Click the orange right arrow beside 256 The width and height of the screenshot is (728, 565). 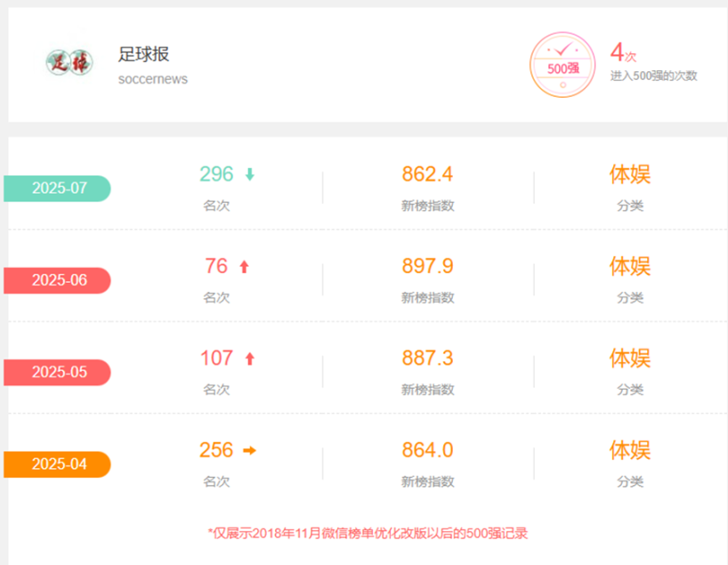pyautogui.click(x=250, y=450)
